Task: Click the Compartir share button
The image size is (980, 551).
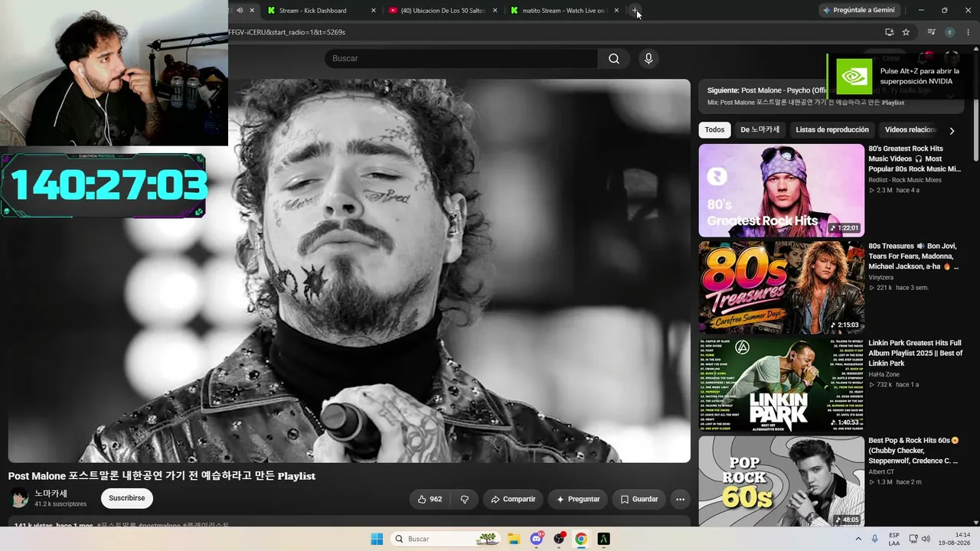Action: (513, 499)
